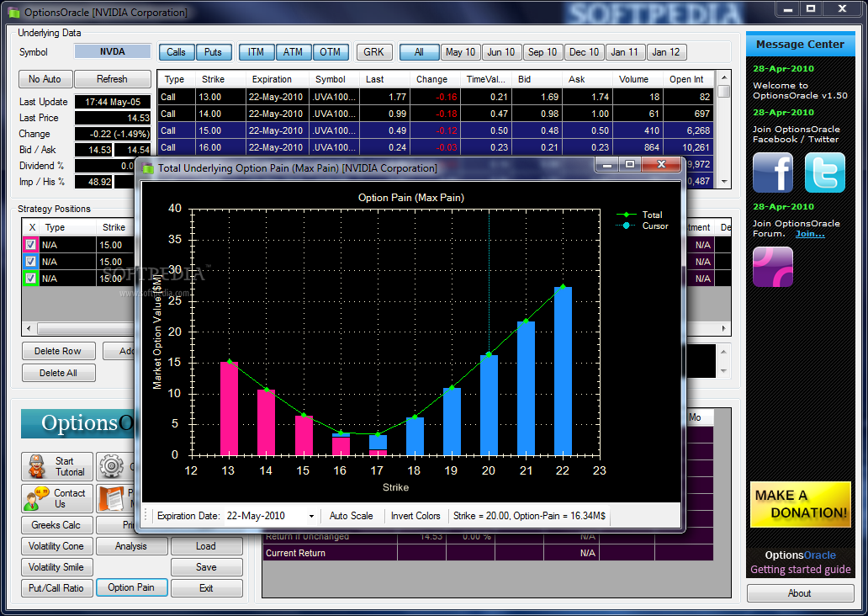Select the Call 13.00 option row
Viewport: 868px width, 616px height.
point(436,97)
